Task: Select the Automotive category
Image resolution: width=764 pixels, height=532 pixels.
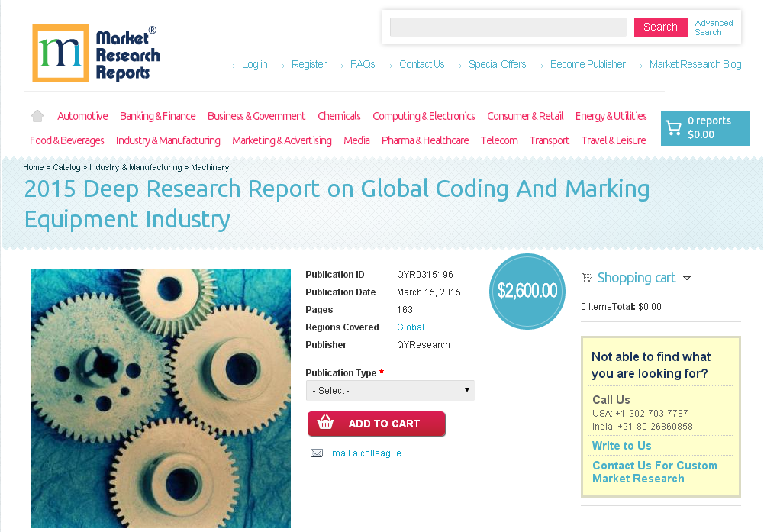Action: 82,116
